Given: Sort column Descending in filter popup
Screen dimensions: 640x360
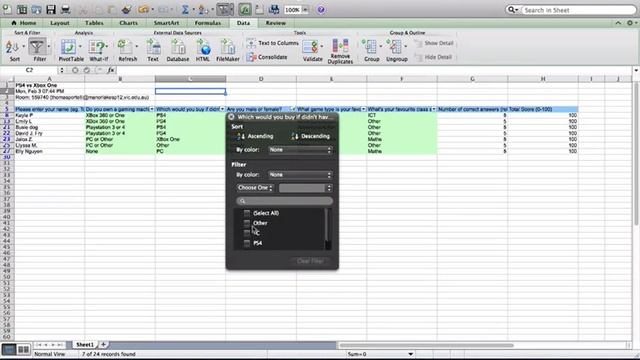Looking at the screenshot, I should pos(310,136).
